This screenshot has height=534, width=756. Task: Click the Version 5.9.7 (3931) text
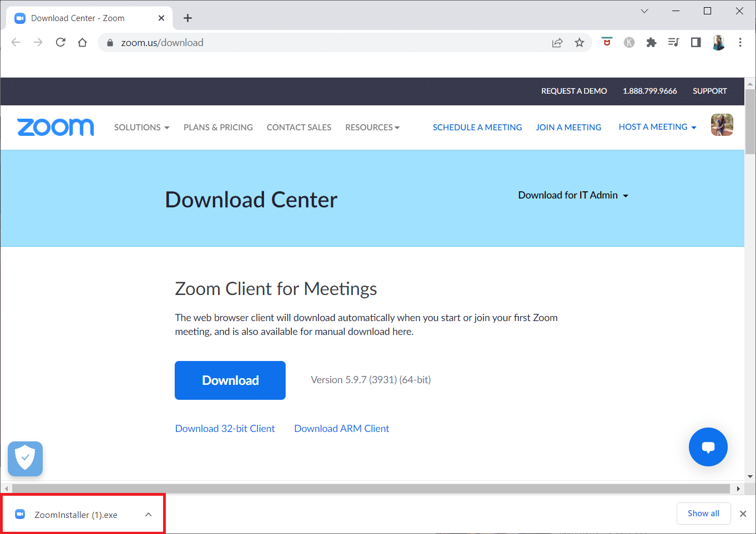tap(371, 380)
